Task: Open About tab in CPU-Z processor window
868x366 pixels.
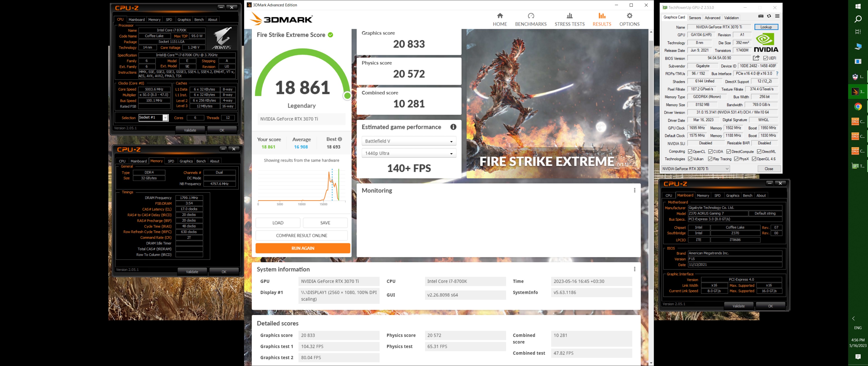Action: (x=212, y=20)
